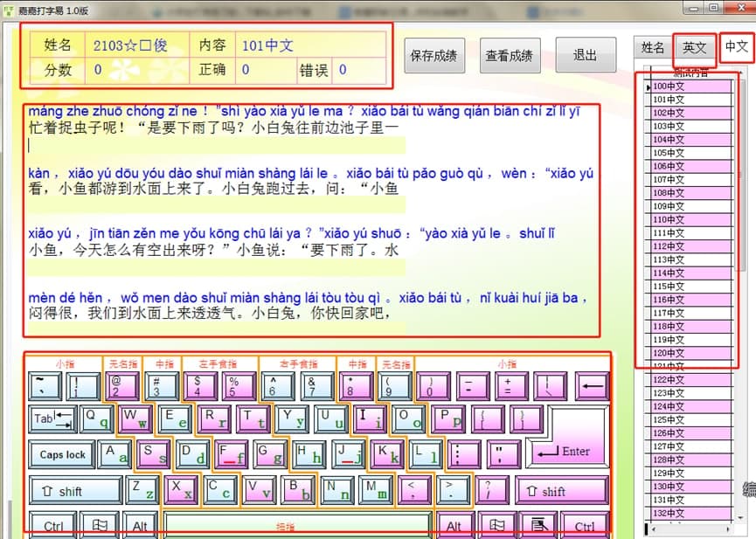Screen dimensions: 756x539
Task: Toggle the right Shift key
Action: [x=562, y=490]
